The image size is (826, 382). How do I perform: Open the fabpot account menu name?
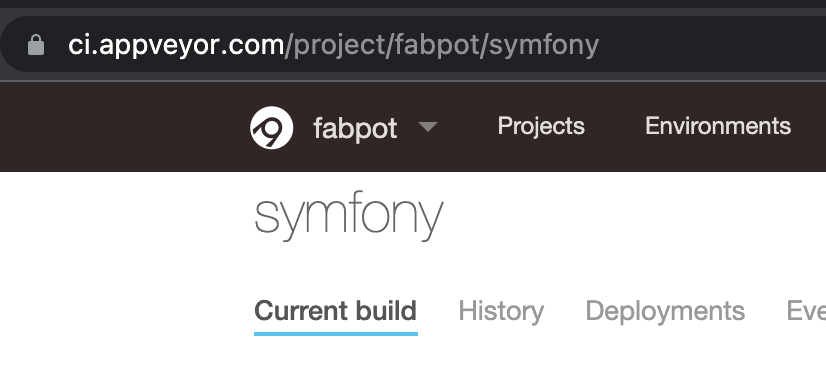pos(355,128)
